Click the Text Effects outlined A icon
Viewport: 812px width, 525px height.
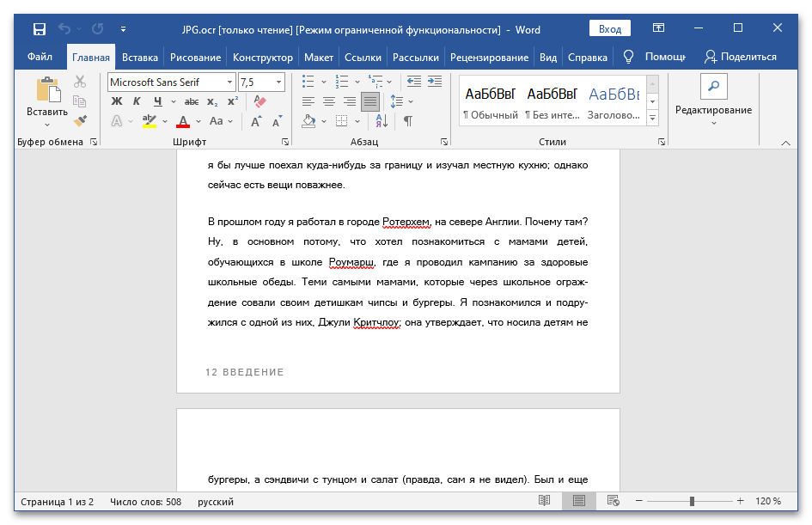tap(117, 121)
